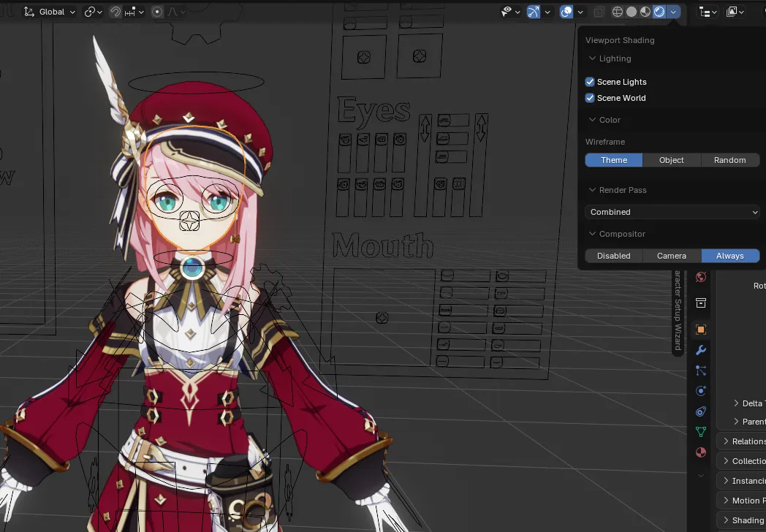
Task: Expand the Delta Transform subpanel
Action: pos(749,403)
